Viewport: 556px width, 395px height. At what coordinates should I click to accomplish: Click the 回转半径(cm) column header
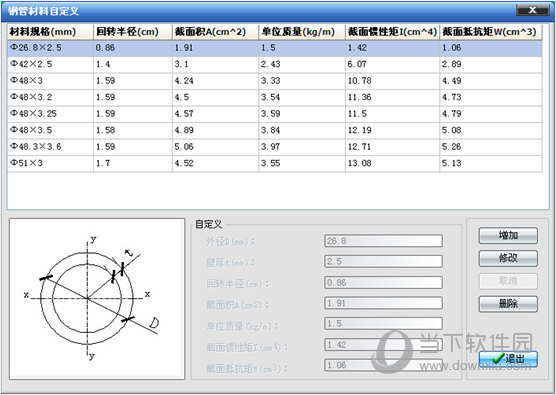point(133,32)
